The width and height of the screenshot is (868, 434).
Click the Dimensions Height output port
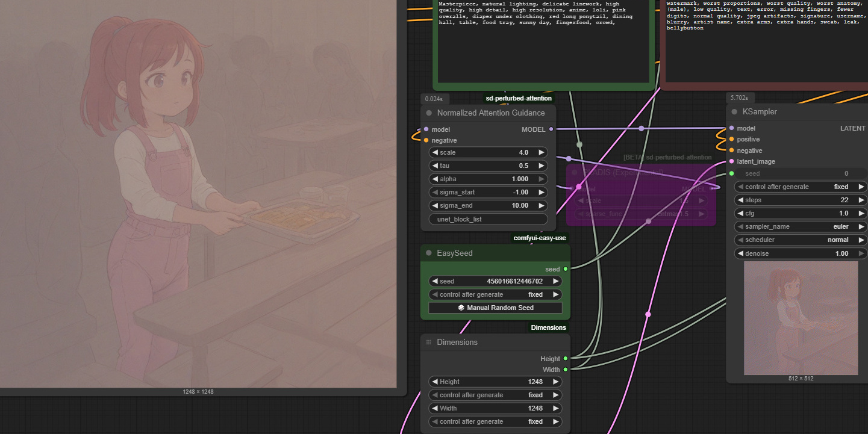(x=565, y=359)
